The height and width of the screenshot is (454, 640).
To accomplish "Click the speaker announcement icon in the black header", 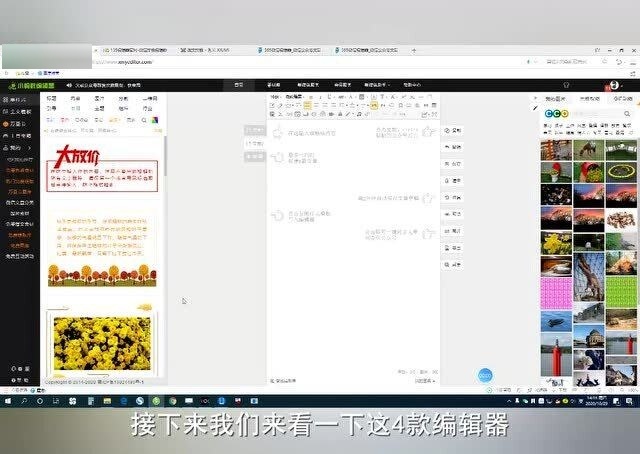I will click(x=69, y=85).
